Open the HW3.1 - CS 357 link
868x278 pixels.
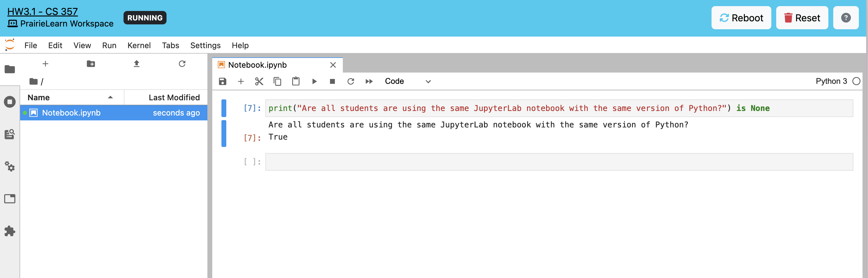42,12
